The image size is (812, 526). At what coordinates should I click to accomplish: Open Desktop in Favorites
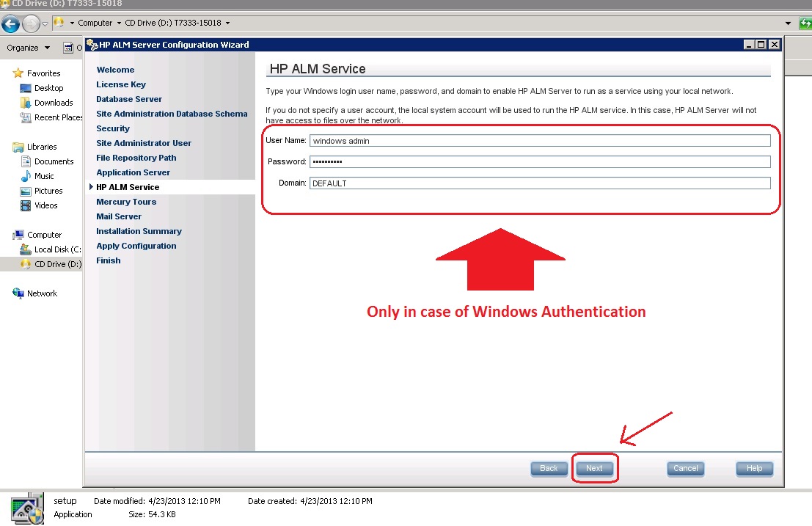(x=48, y=88)
